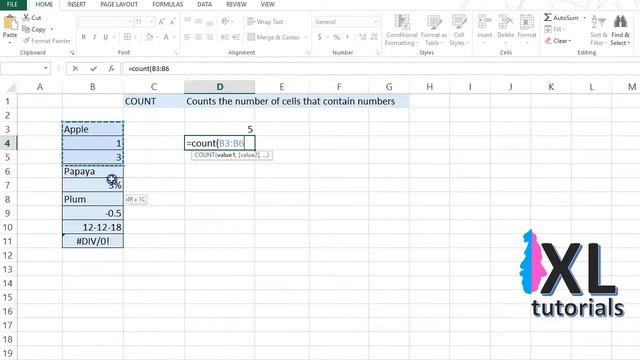This screenshot has height=360, width=640.
Task: Switch to the DATA tab
Action: pyautogui.click(x=204, y=4)
